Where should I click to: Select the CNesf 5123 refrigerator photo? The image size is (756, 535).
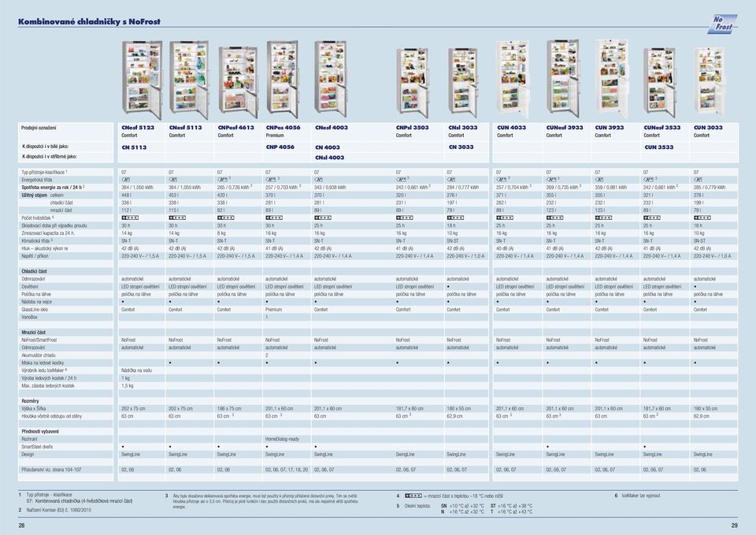[143, 80]
